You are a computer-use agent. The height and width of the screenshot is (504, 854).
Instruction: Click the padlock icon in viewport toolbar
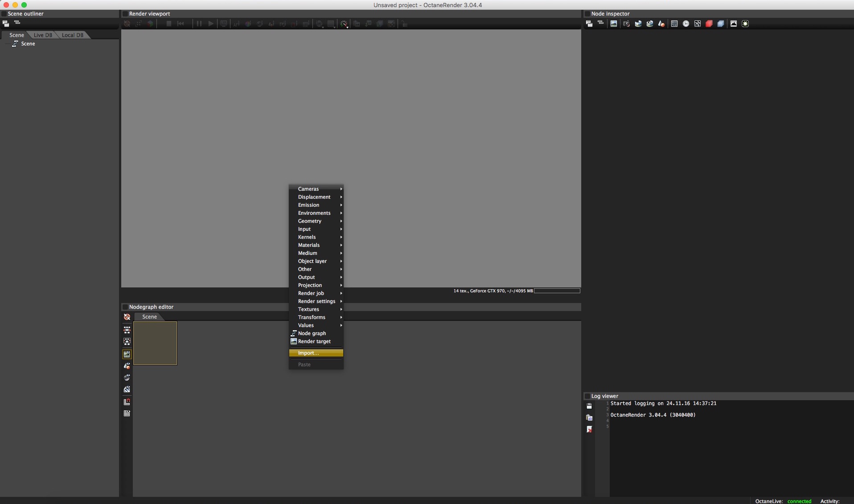click(x=404, y=24)
